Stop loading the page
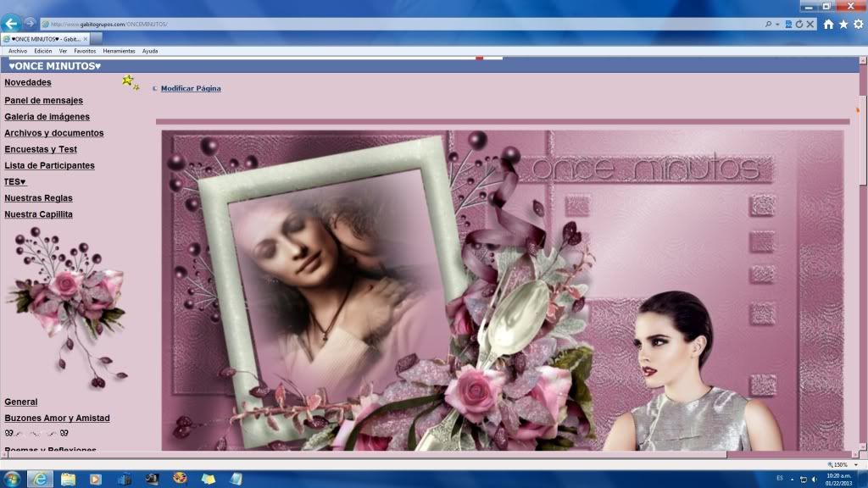Image resolution: width=868 pixels, height=488 pixels. (x=810, y=24)
